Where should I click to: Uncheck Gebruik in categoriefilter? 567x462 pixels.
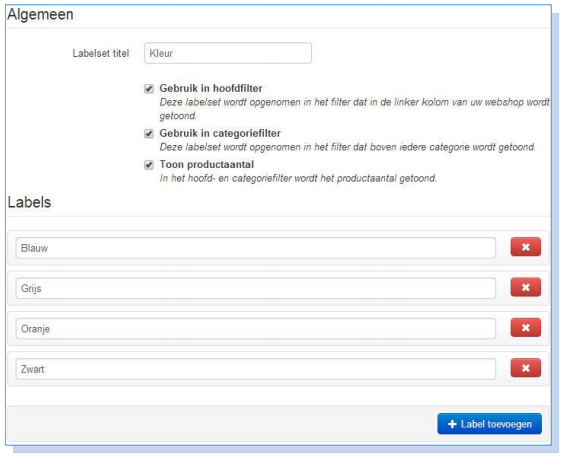[149, 134]
